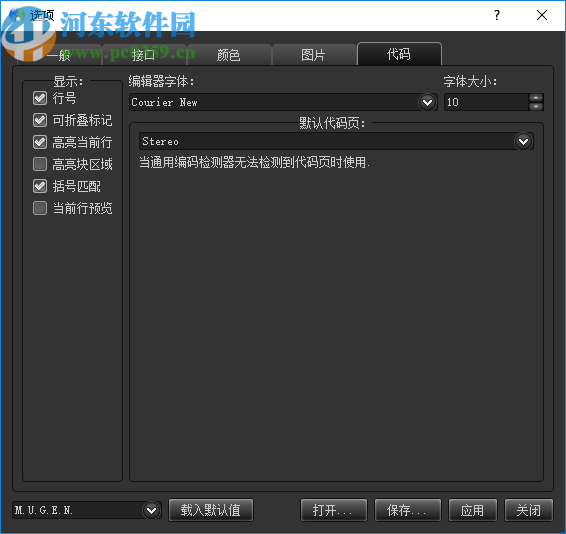Select the 代码 code tab
Viewport: 566px width, 534px height.
(x=399, y=54)
